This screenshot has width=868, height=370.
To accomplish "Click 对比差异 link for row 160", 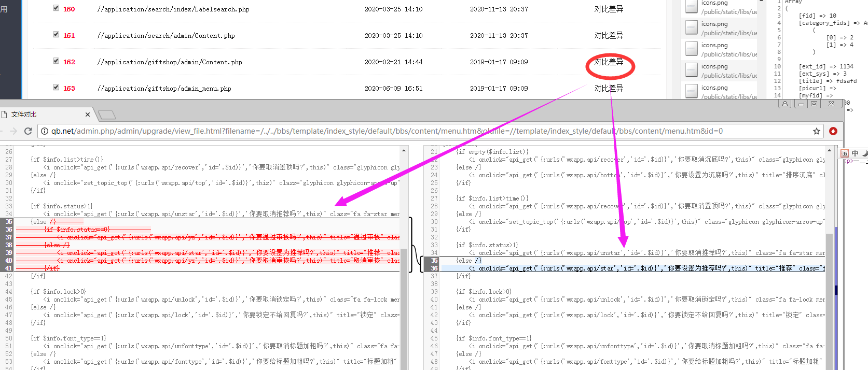I will 609,9.
